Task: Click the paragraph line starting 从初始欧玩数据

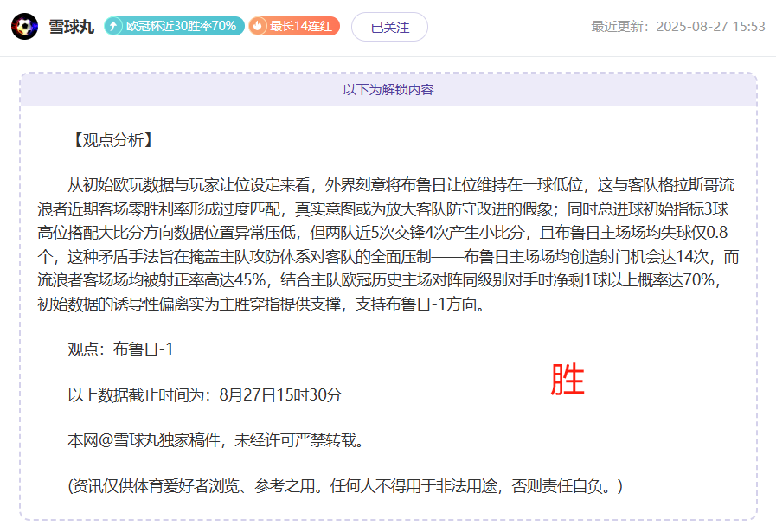Action: (401, 185)
